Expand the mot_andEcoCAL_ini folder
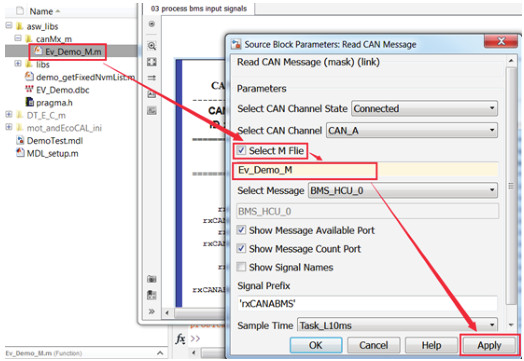This screenshot has height=361, width=524. point(9,127)
